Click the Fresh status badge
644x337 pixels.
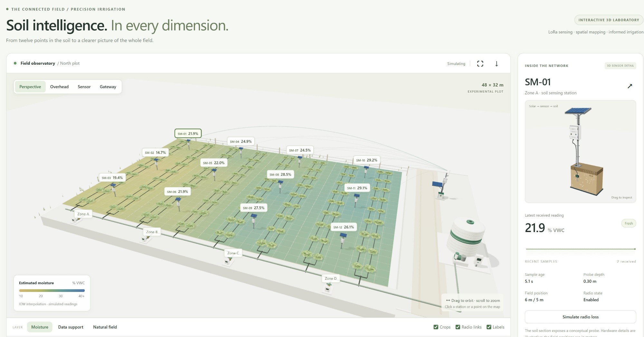coord(629,223)
